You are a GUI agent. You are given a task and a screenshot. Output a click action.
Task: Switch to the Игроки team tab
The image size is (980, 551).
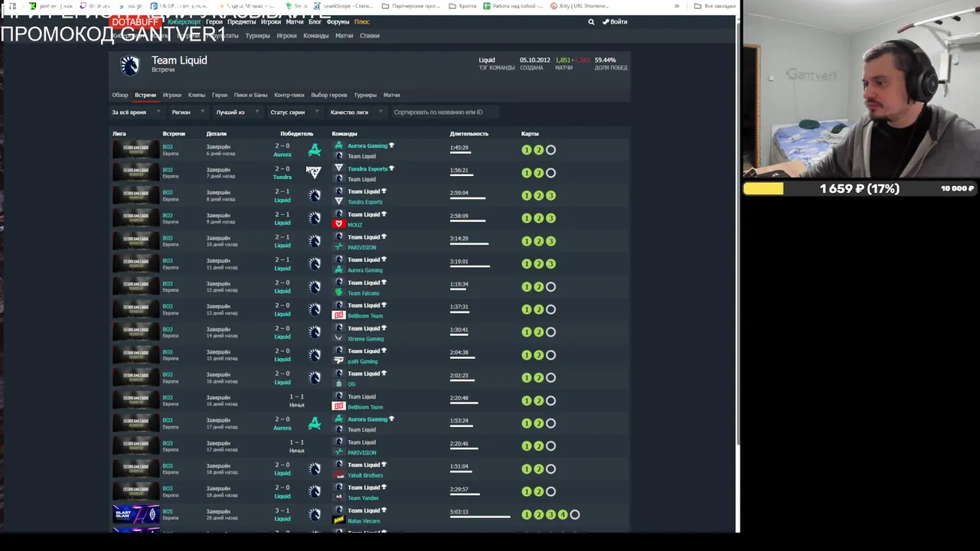point(171,95)
